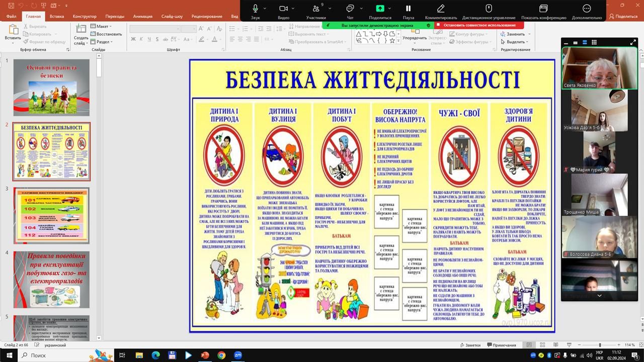Click the 114 % zoom level
This screenshot has height=362, width=644.
click(629, 345)
